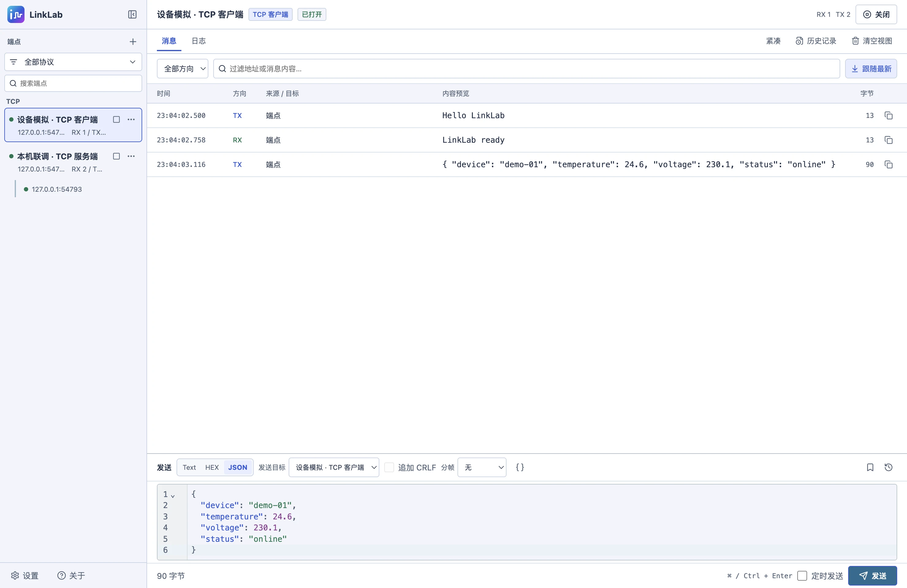This screenshot has width=907, height=588.
Task: Click the TX 2 counter in header
Action: click(843, 14)
